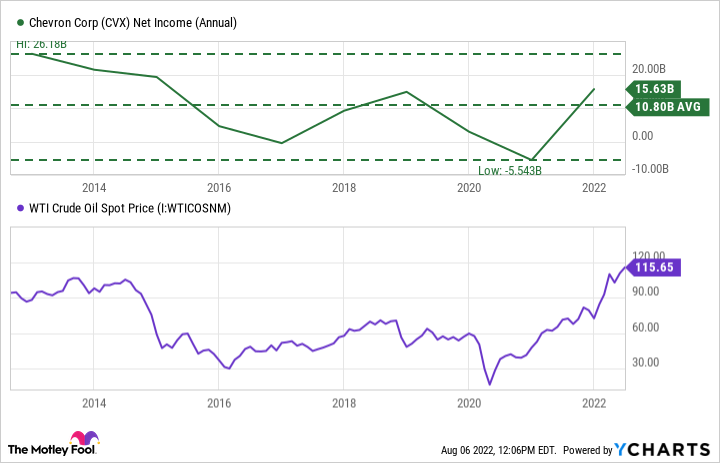Click 2016 on the oil price chart axis
This screenshot has width=720, height=463.
[x=219, y=403]
